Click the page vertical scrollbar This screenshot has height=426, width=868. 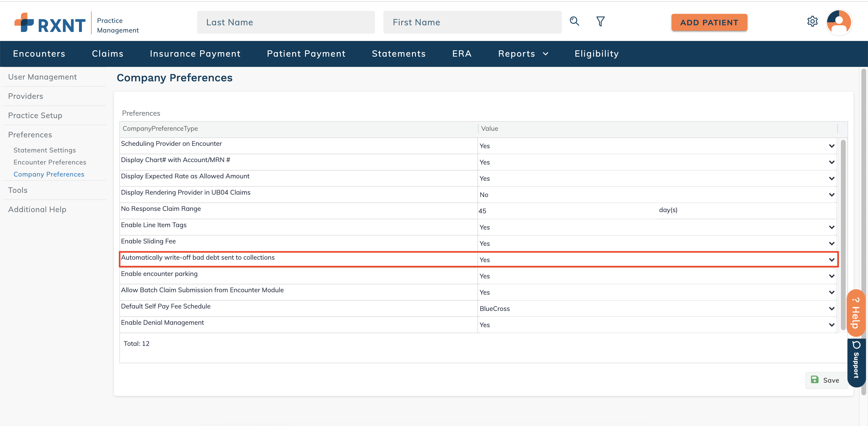click(x=863, y=232)
